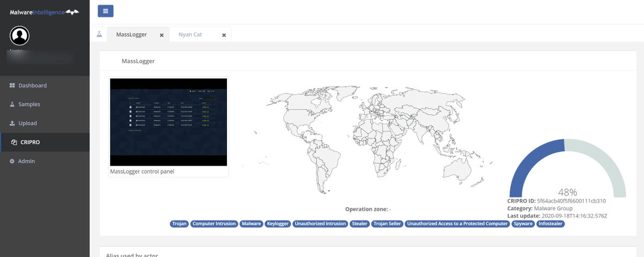Image resolution: width=644 pixels, height=257 pixels.
Task: Click the Malware tag
Action: [251, 224]
